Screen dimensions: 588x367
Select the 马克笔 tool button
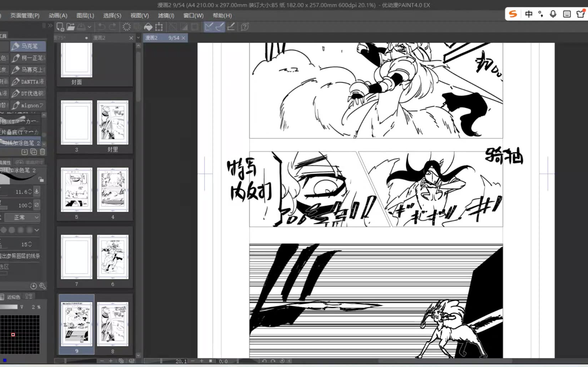(28, 46)
